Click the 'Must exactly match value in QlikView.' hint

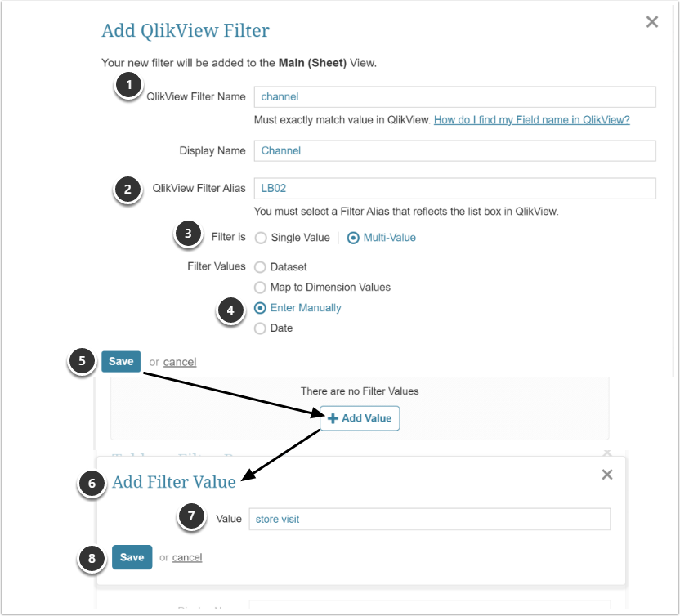pyautogui.click(x=342, y=120)
